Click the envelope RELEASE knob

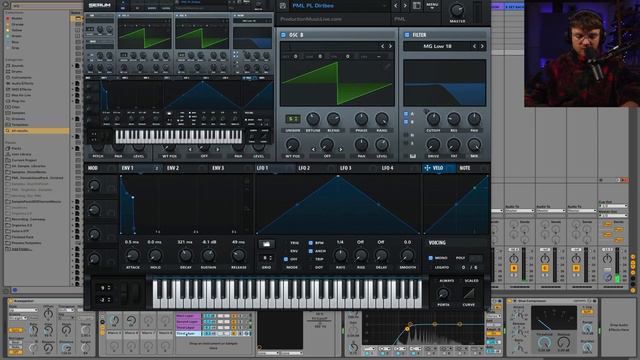pos(238,256)
